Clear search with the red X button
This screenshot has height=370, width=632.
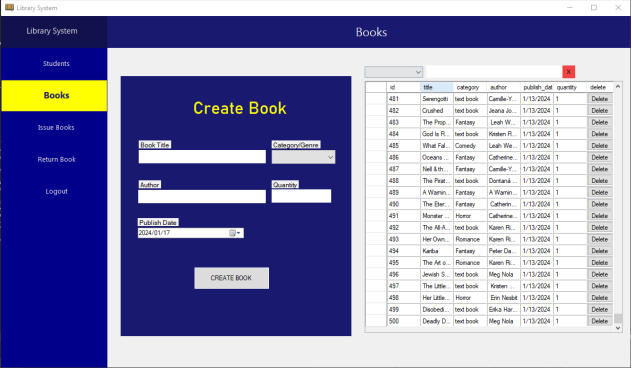point(568,72)
